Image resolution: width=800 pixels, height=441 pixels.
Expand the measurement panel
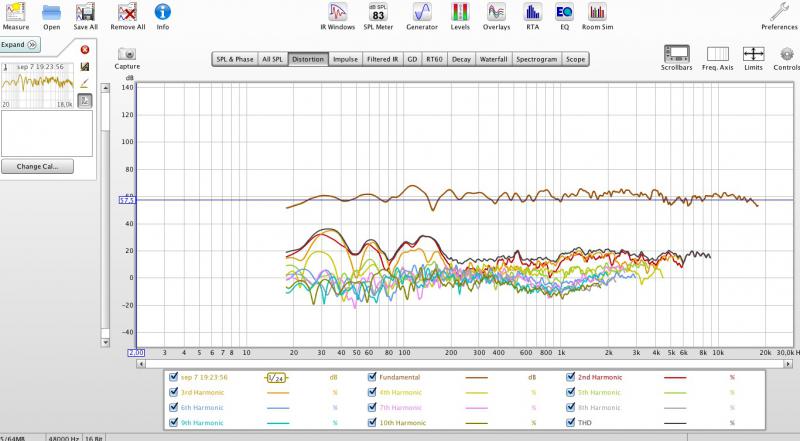(x=19, y=45)
